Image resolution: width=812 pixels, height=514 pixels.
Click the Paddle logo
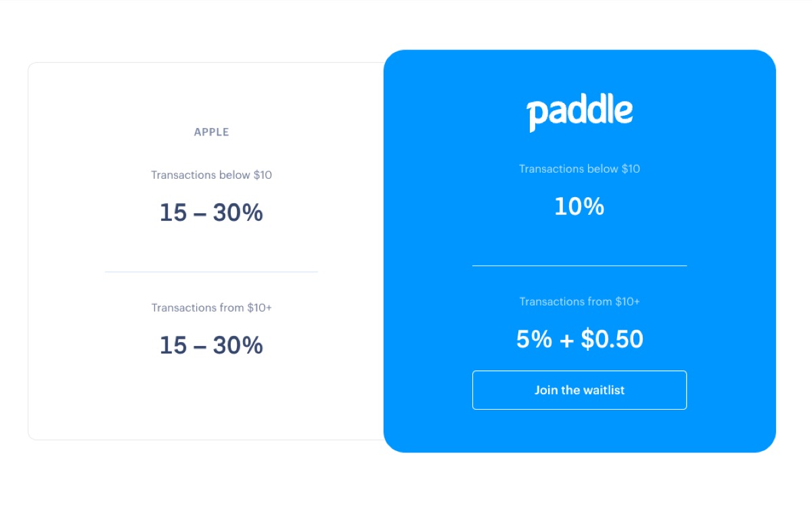pos(579,110)
